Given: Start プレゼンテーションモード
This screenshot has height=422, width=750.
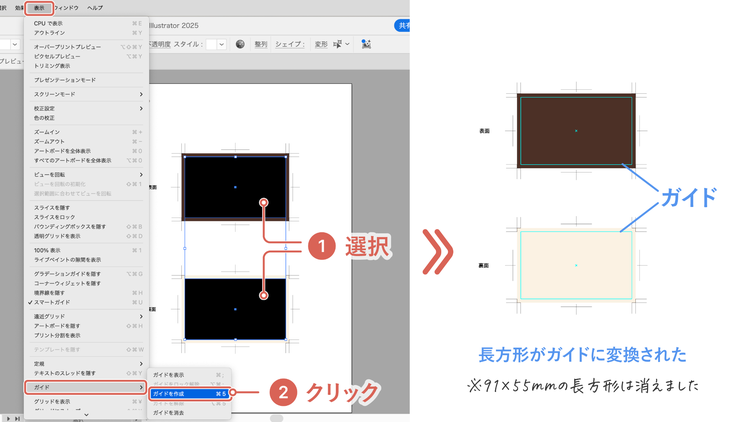Looking at the screenshot, I should 87,80.
